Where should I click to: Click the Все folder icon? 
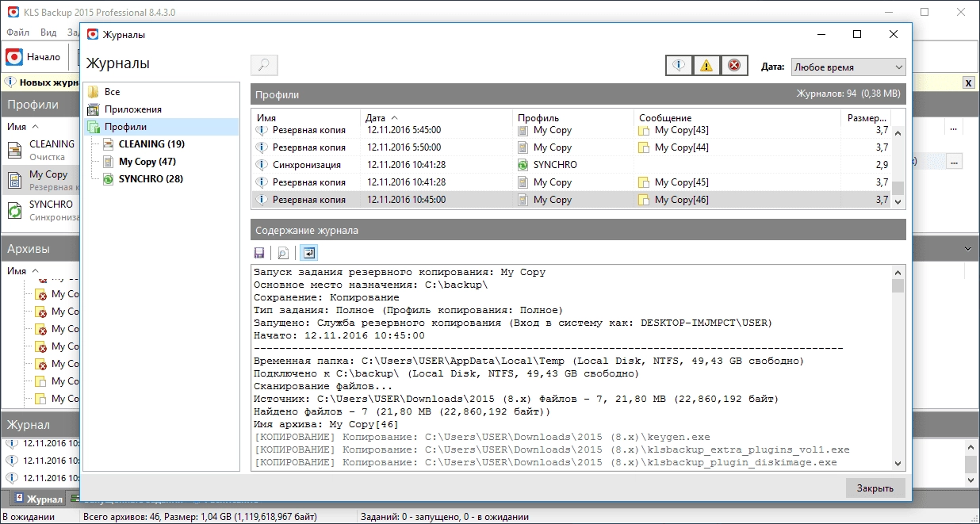pos(94,92)
